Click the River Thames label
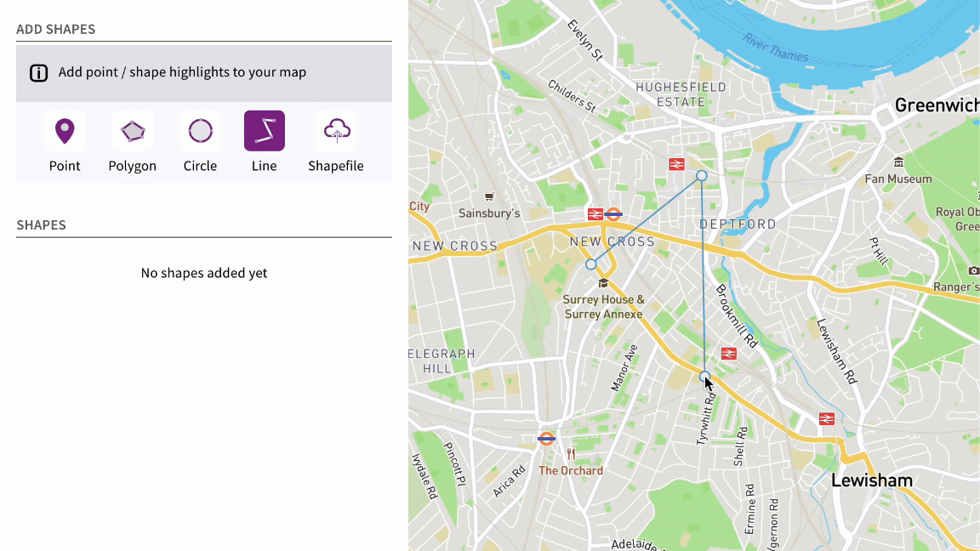 click(x=775, y=46)
